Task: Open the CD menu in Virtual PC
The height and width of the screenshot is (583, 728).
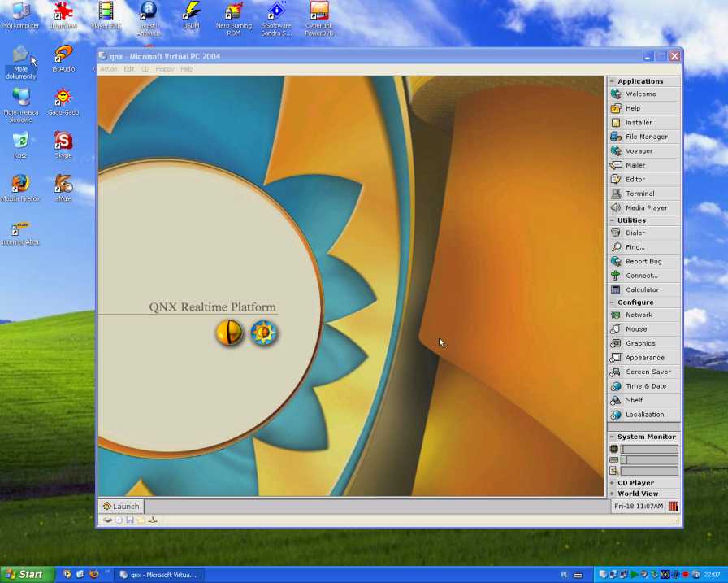Action: pos(145,69)
